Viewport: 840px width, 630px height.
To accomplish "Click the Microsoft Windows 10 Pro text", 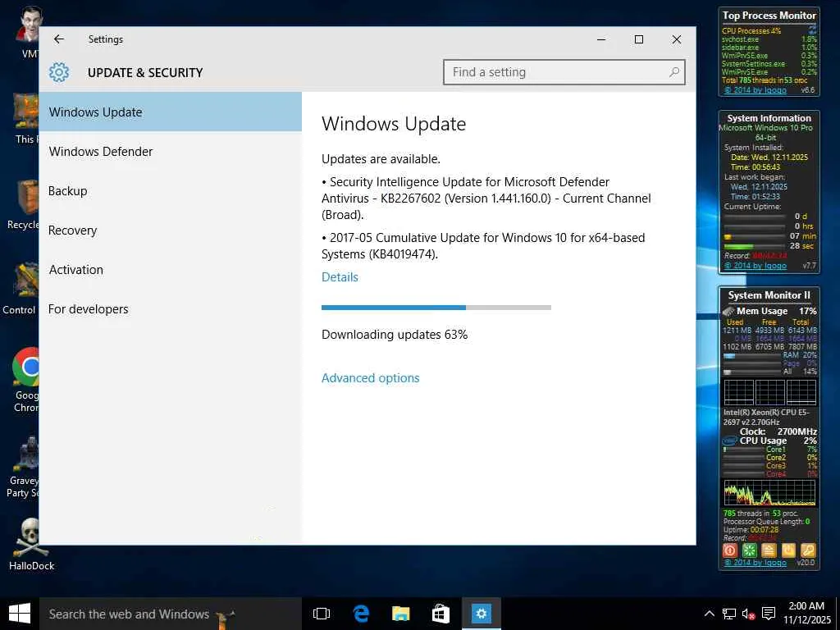I will click(765, 128).
